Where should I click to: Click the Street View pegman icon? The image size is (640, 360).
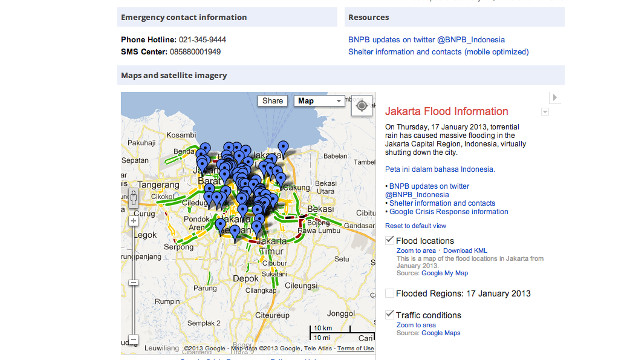coord(133,198)
